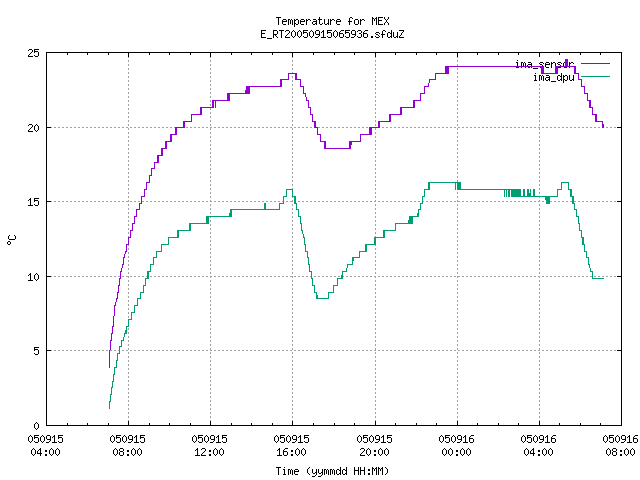Click the y-axis value 5
Viewport: 640px width, 480px height.
coord(37,351)
